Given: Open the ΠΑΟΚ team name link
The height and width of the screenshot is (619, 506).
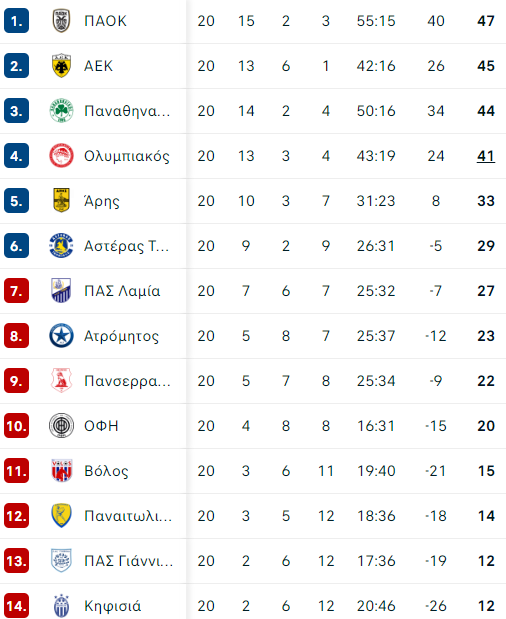Looking at the screenshot, I should click(105, 21).
